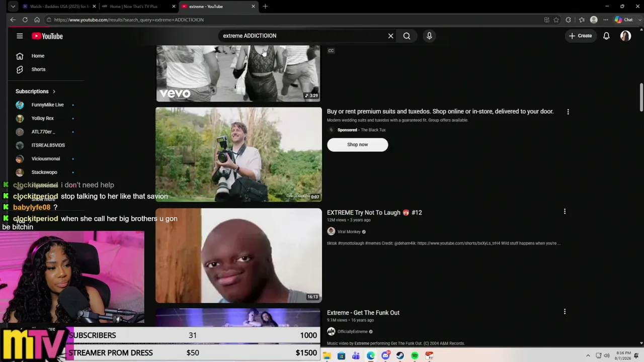Open Viciousmonai subscription channel
Screen dimensions: 644x362
click(45, 159)
